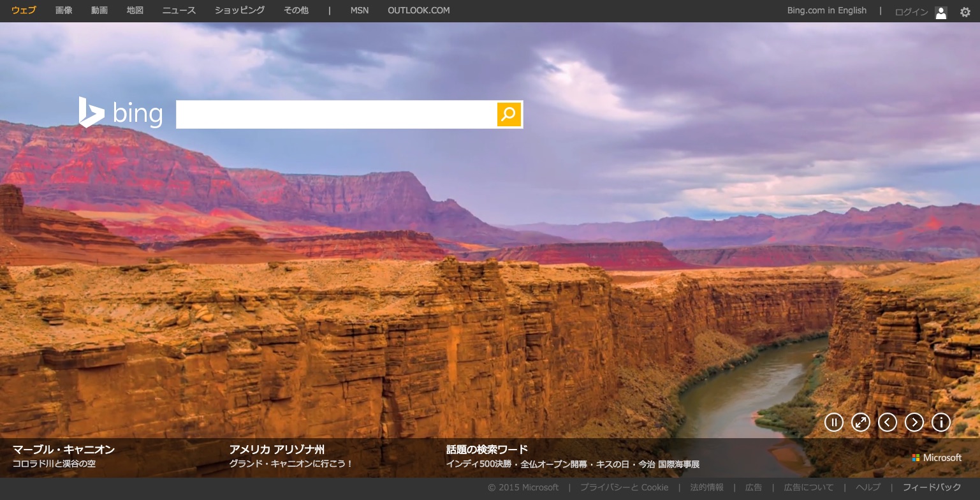Image resolution: width=980 pixels, height=500 pixels.
Task: Pause the background video
Action: point(833,422)
